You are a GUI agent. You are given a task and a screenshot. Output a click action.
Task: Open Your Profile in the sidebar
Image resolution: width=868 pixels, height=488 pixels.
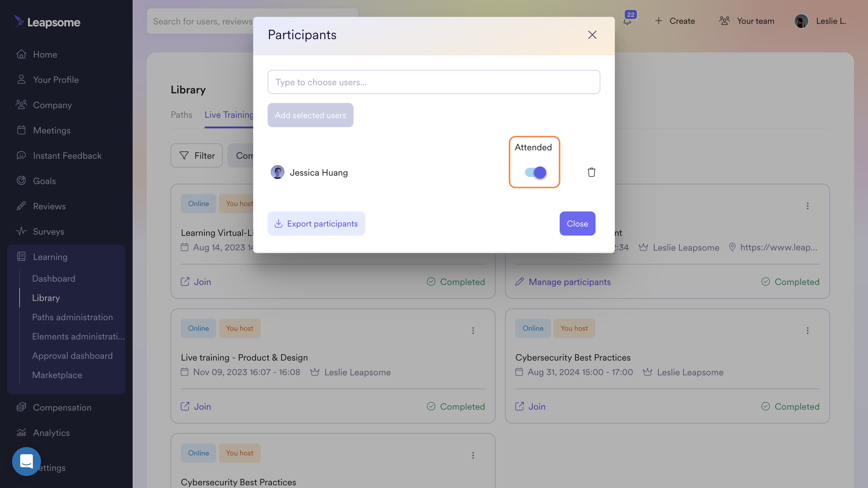47,80
